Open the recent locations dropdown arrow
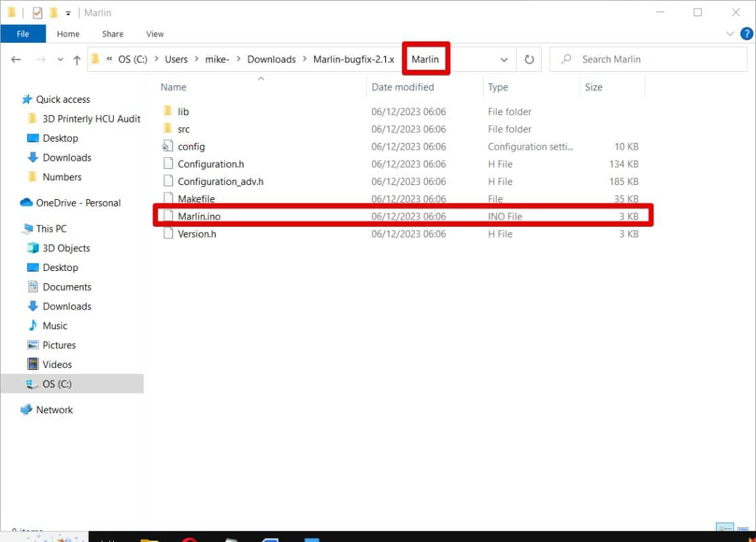Image resolution: width=756 pixels, height=542 pixels. tap(60, 60)
